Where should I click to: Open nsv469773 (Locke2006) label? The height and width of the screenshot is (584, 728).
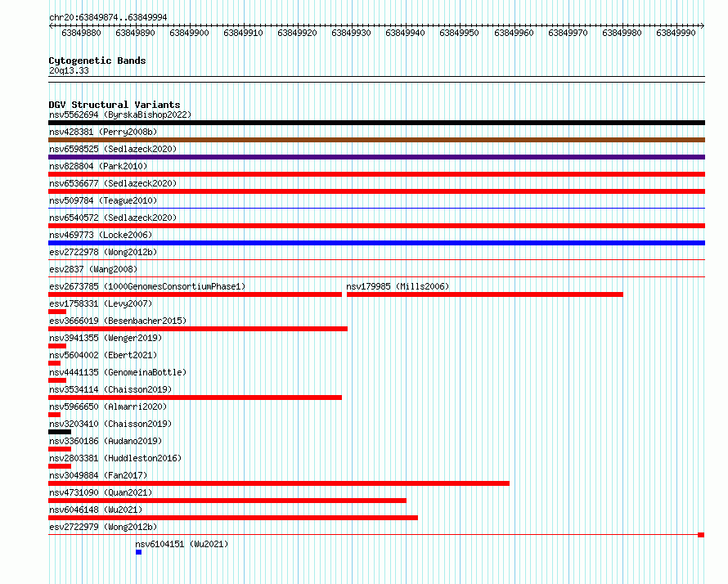[x=101, y=235]
